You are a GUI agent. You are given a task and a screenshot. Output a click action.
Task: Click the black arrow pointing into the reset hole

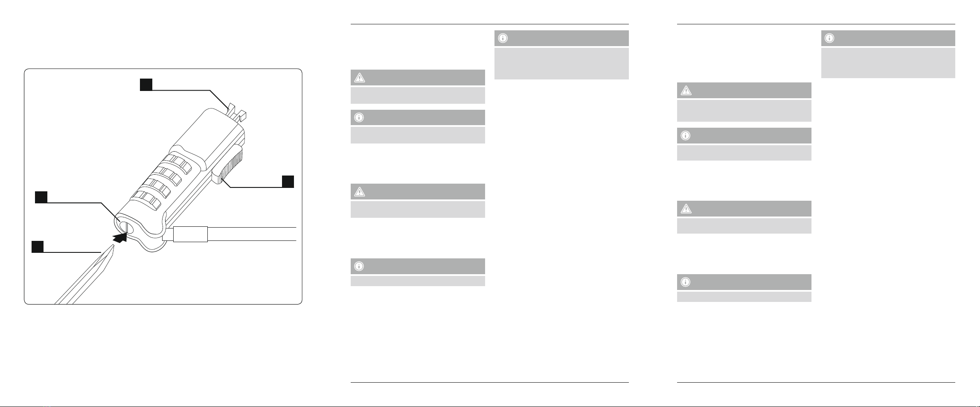coord(120,237)
